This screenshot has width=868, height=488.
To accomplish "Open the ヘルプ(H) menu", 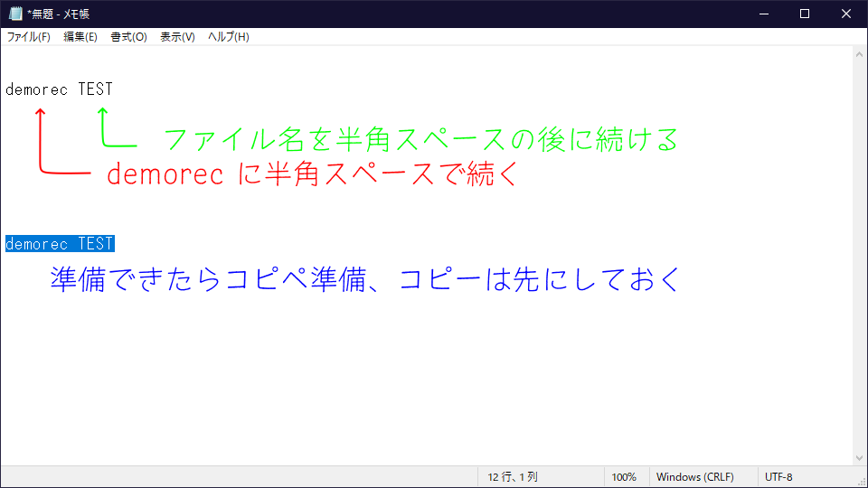I will [229, 37].
